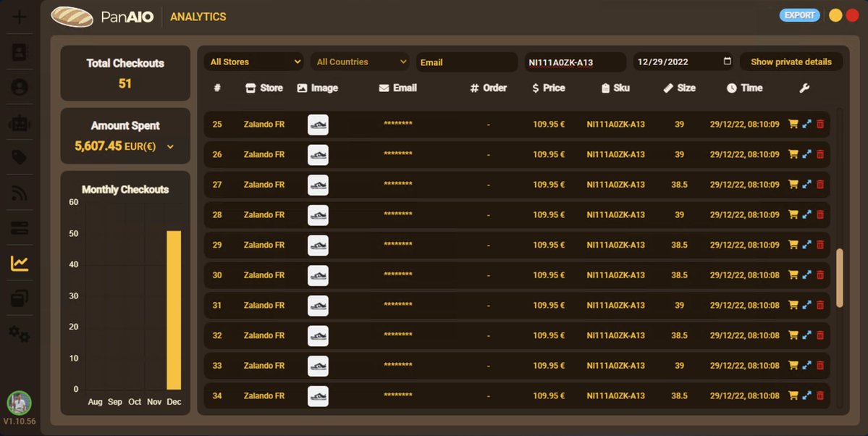The width and height of the screenshot is (868, 436).
Task: Click the masked email in row 28
Action: point(398,214)
